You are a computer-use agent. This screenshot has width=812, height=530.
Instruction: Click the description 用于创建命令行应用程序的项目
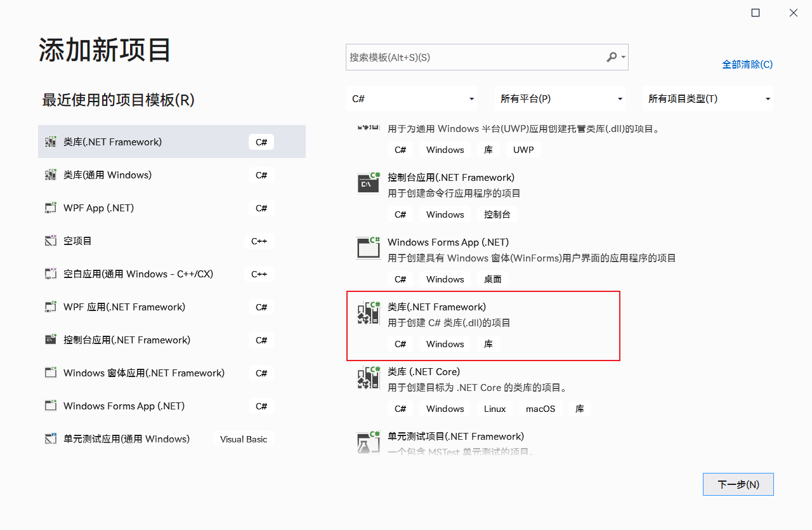tap(454, 194)
